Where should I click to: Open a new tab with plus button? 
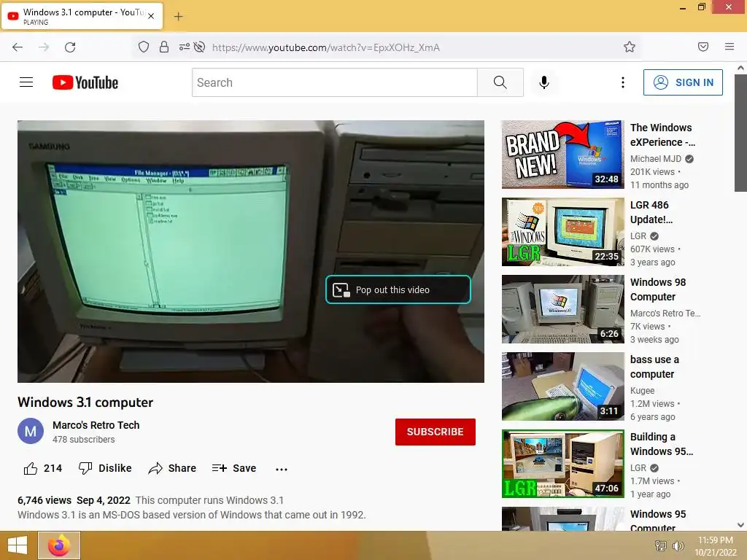[x=178, y=17]
